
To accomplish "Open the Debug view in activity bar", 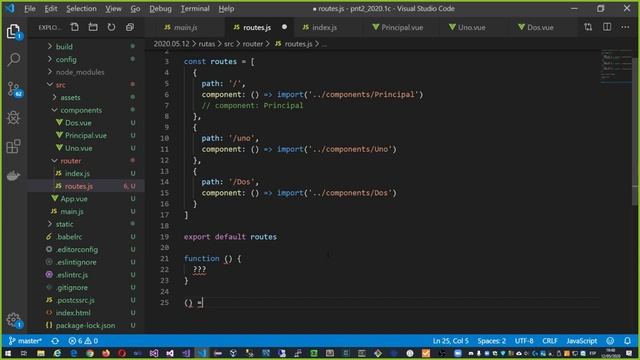I will pyautogui.click(x=13, y=118).
